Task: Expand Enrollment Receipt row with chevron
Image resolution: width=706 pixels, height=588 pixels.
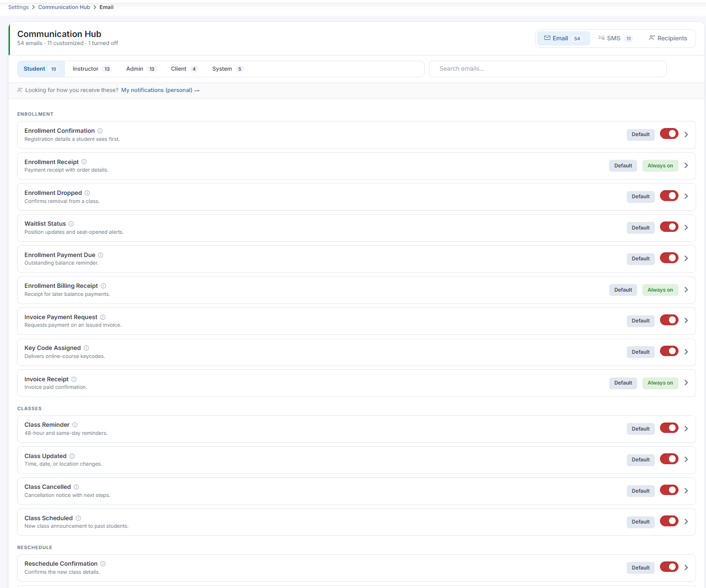Action: click(686, 165)
